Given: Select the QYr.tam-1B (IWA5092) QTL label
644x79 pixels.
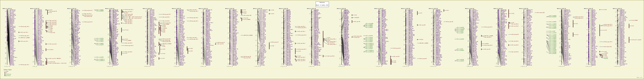Looking at the screenshot, I should 55,59.
